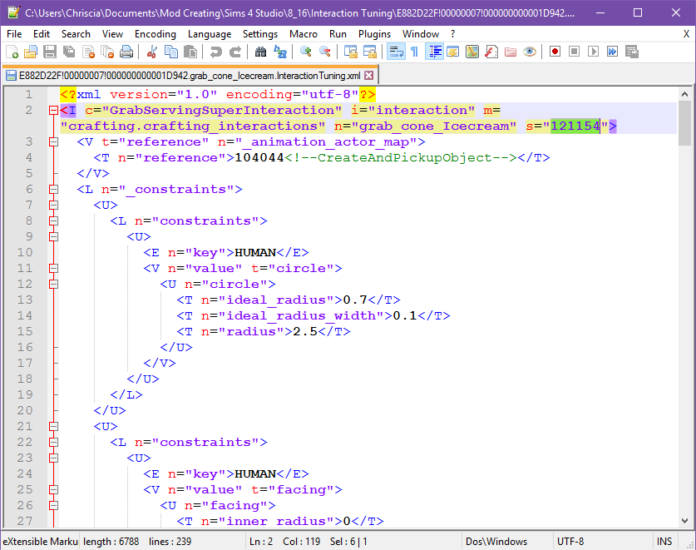Click the Print toolbar icon
The width and height of the screenshot is (696, 550).
click(x=126, y=52)
